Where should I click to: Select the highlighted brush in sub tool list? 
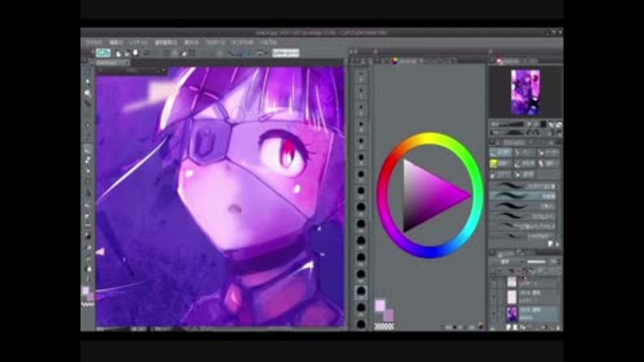coord(523,196)
